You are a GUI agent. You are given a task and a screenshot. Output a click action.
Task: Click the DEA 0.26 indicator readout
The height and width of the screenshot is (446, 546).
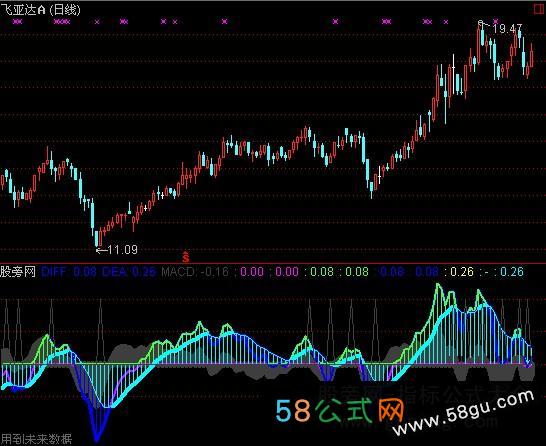[x=129, y=272]
